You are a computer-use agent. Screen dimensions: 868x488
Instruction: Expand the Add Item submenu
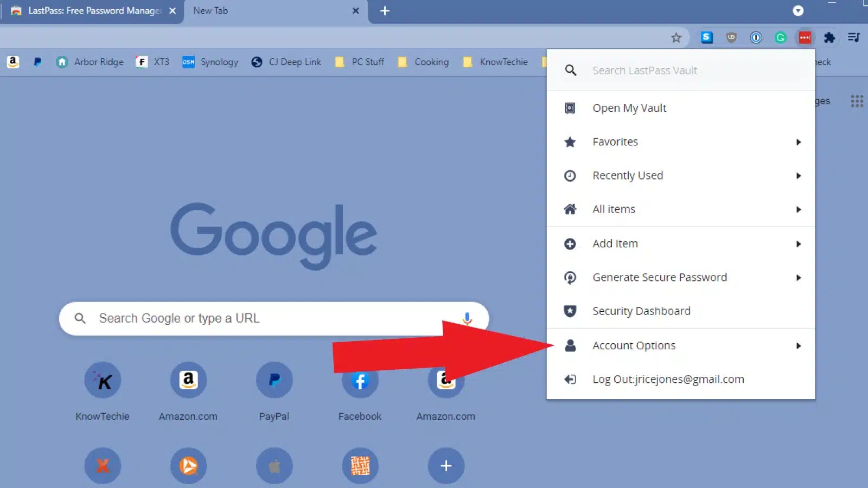pos(615,243)
